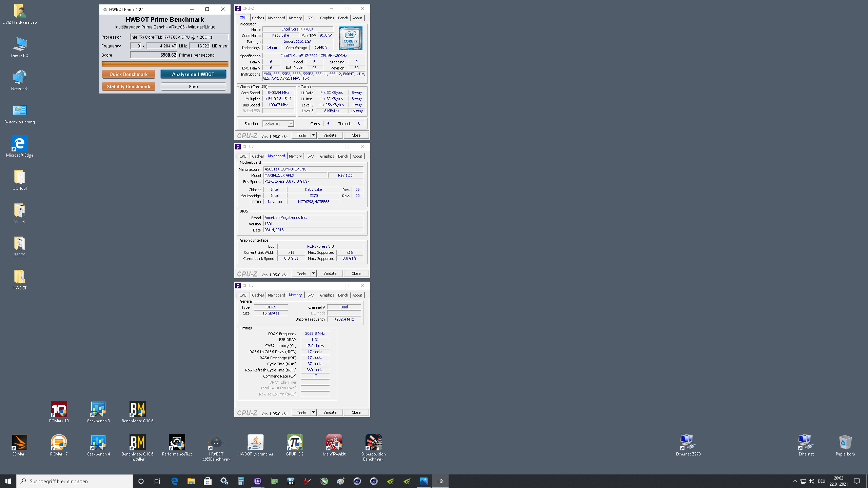868x488 pixels.
Task: Launch Geekbench 4 shortcut
Action: (98, 446)
